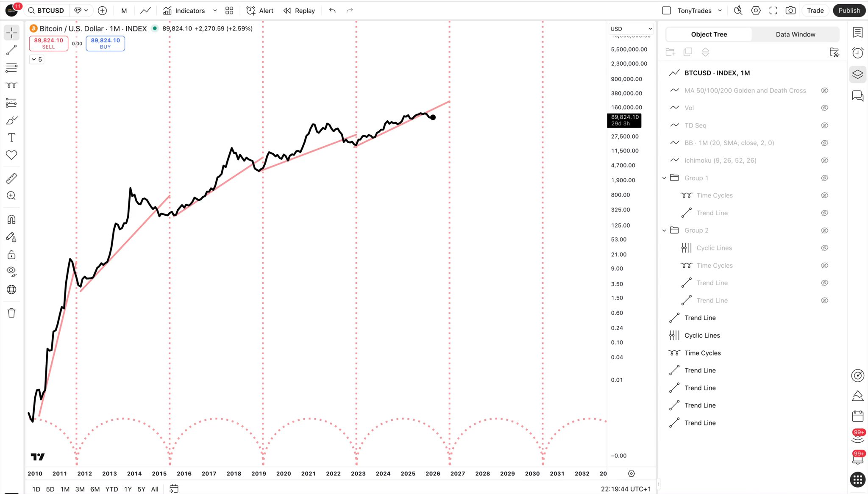Show the hidden TD Seq indicator
868x494 pixels.
click(x=824, y=125)
